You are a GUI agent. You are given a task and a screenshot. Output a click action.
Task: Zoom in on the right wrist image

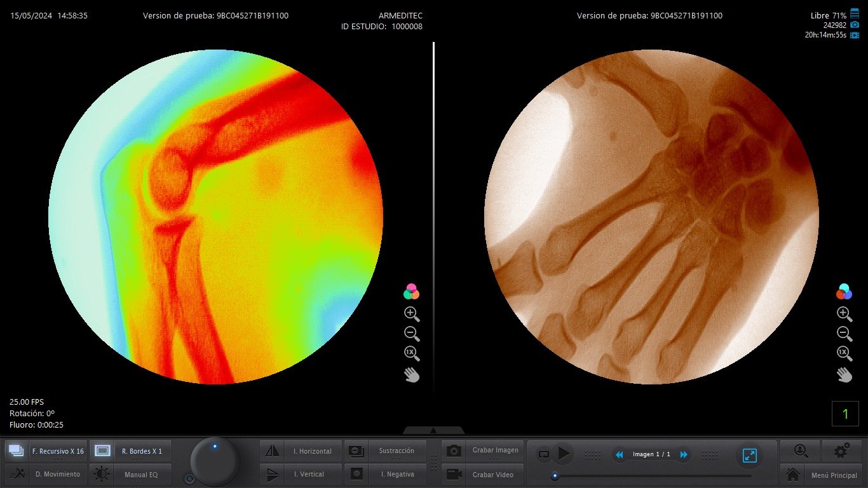pos(844,313)
